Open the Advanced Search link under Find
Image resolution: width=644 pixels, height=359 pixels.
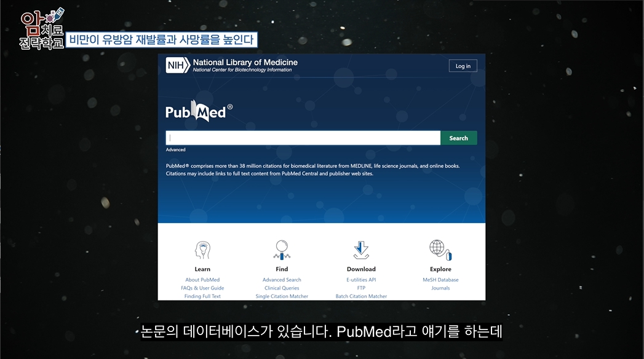click(x=282, y=280)
